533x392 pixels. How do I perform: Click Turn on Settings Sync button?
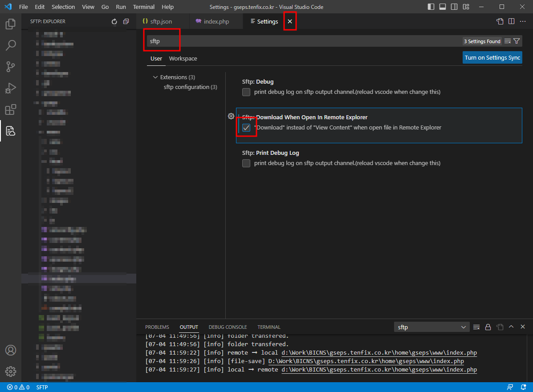pyautogui.click(x=492, y=58)
